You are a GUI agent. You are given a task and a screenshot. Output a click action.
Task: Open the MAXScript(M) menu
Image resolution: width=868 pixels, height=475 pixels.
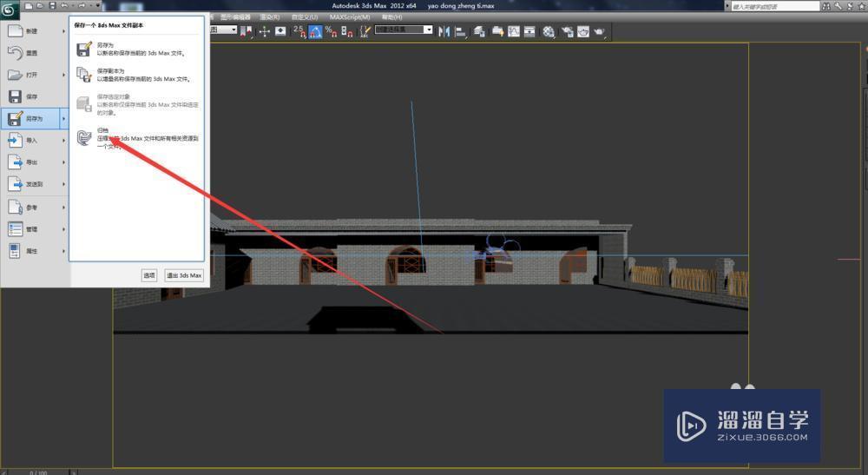(x=350, y=17)
